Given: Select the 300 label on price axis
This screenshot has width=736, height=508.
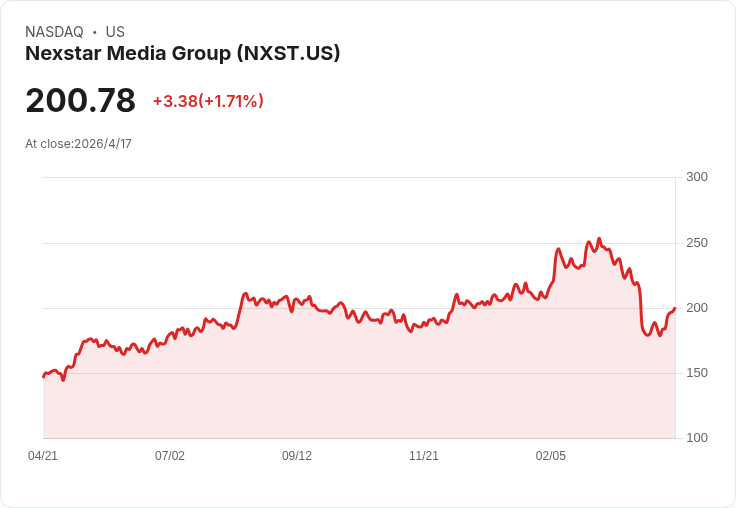Looking at the screenshot, I should pyautogui.click(x=696, y=177).
